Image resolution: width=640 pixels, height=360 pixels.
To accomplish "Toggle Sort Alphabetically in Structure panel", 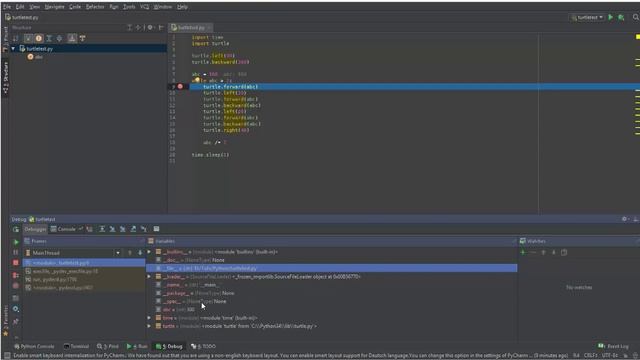I will point(16,38).
